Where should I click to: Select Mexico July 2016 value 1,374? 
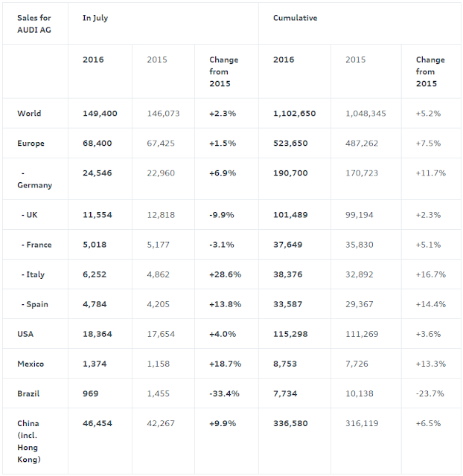[x=95, y=364]
